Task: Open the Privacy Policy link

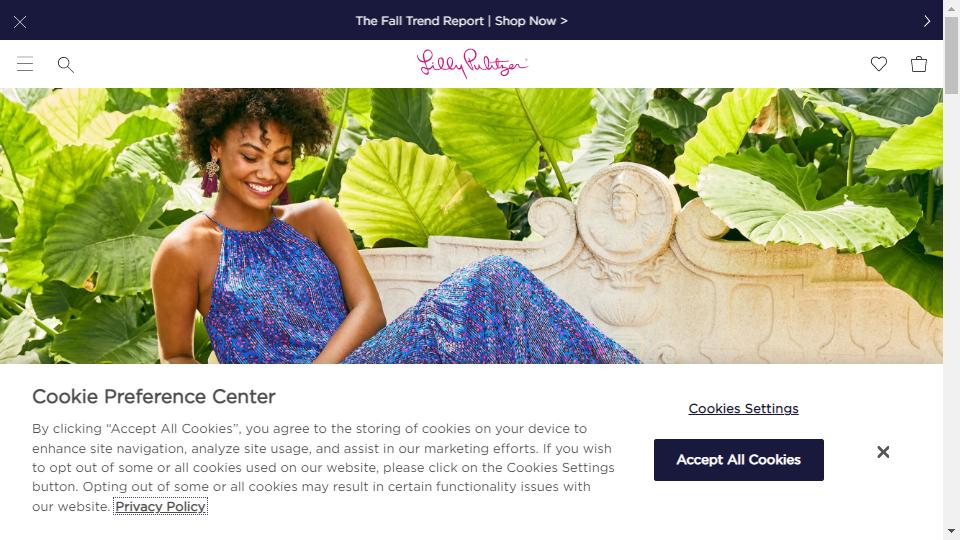Action: [160, 506]
